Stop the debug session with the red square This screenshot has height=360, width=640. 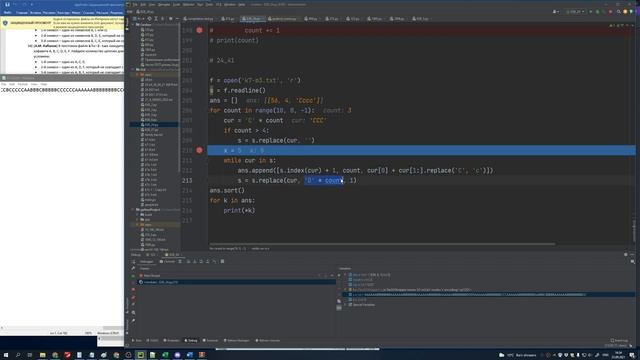(133, 289)
